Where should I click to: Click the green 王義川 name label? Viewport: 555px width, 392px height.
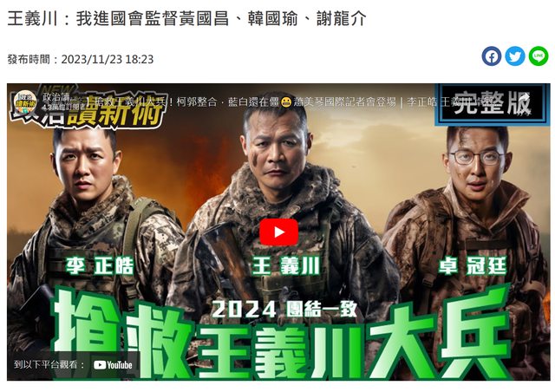285,266
